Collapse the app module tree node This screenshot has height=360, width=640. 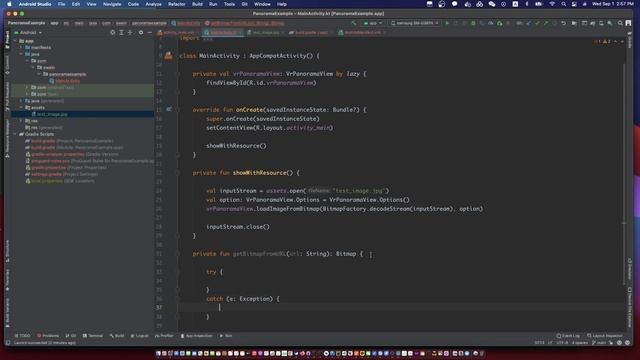tap(16, 41)
